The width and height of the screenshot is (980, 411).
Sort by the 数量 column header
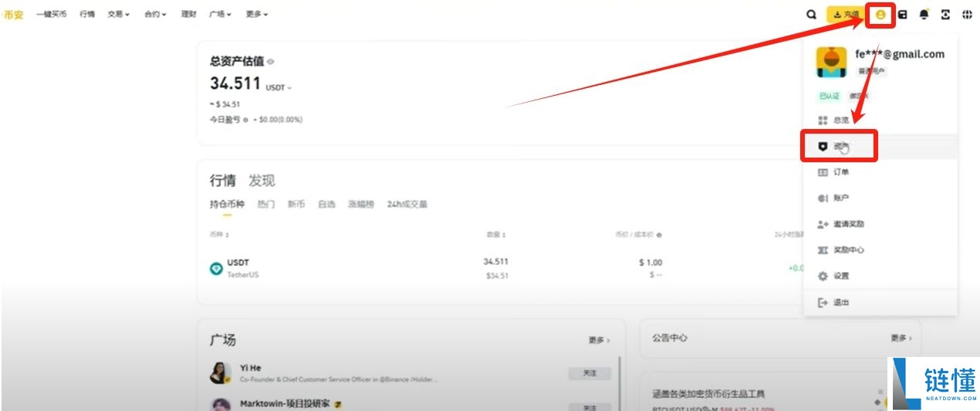tap(495, 235)
